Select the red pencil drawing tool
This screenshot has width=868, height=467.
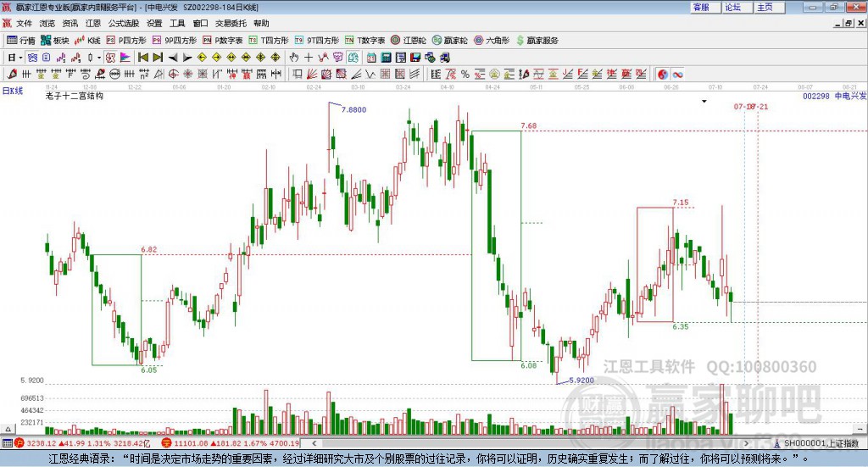coord(12,74)
